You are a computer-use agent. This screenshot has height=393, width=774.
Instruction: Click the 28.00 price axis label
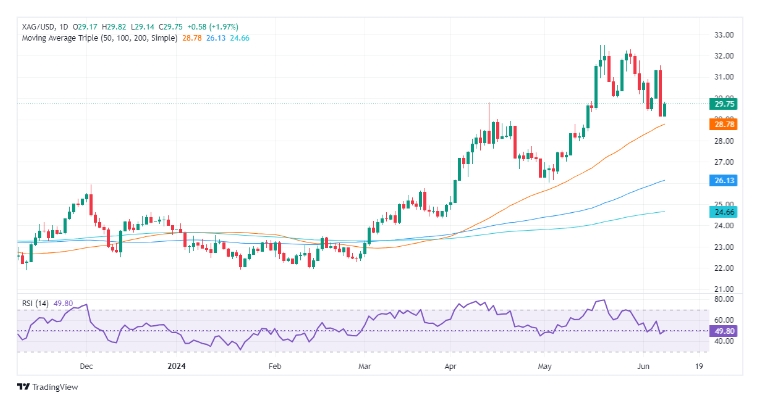(x=724, y=141)
